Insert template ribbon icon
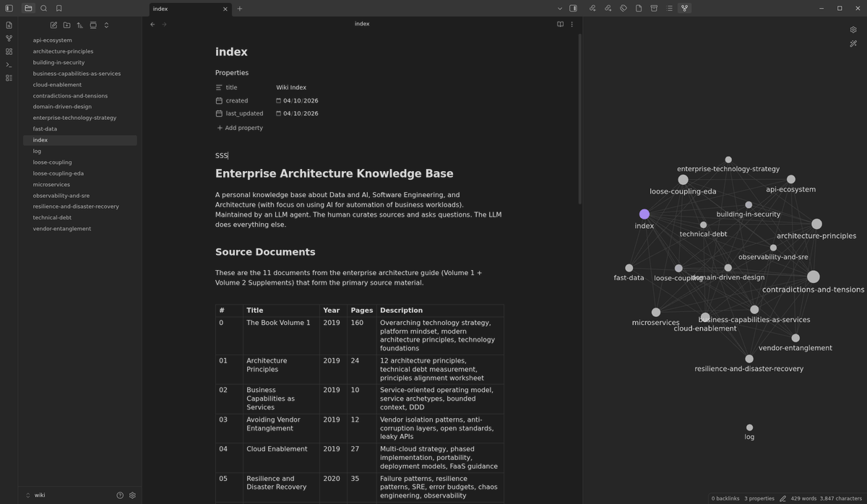 point(9,78)
